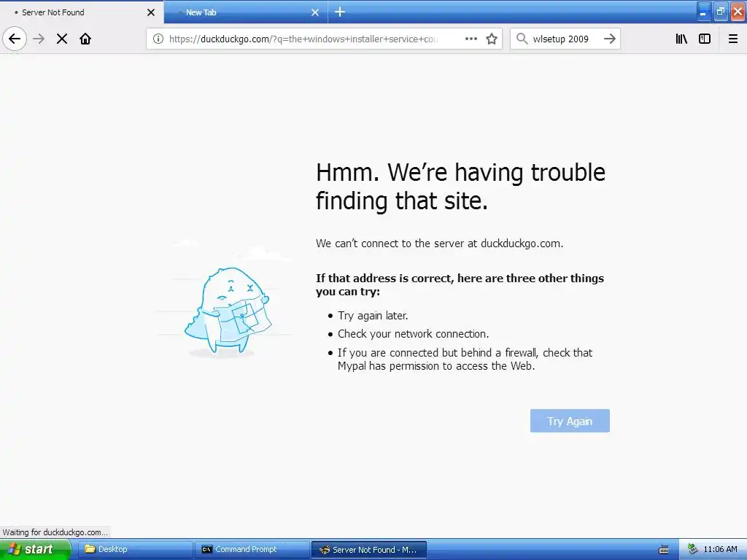The height and width of the screenshot is (560, 747).
Task: Show site information icon in address bar
Action: [158, 39]
